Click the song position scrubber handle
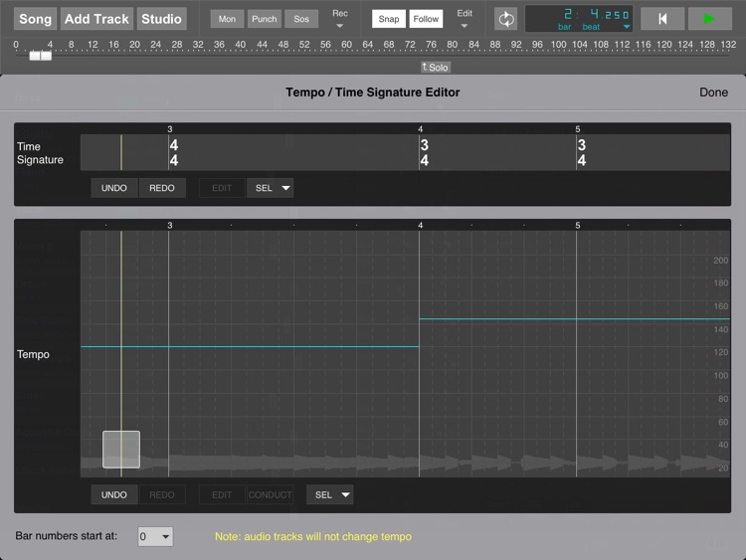The height and width of the screenshot is (560, 746). (x=40, y=56)
